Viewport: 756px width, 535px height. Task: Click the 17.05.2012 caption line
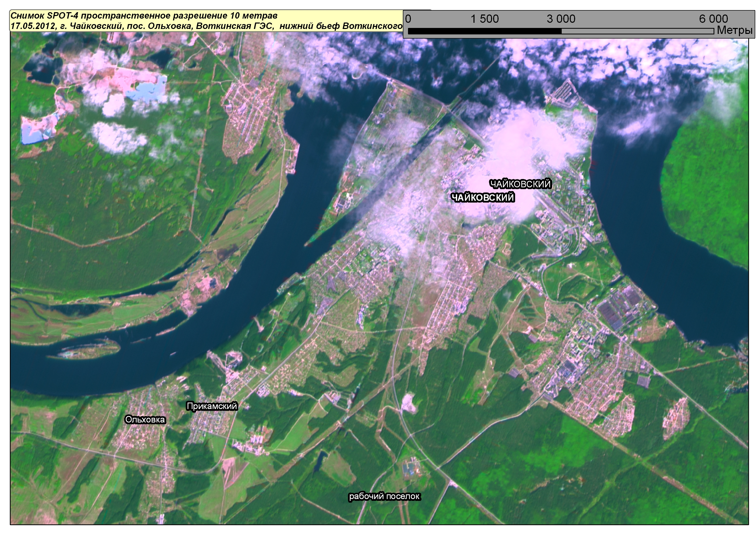(x=207, y=26)
